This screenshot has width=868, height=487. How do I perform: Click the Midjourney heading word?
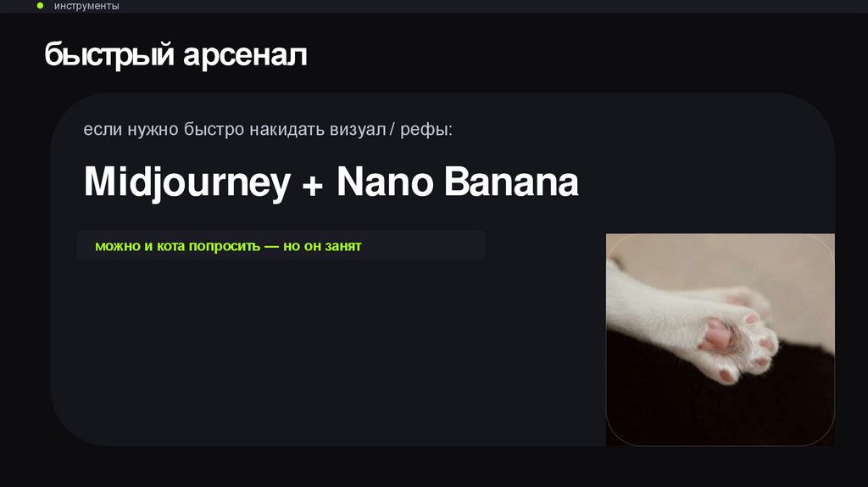tap(187, 182)
